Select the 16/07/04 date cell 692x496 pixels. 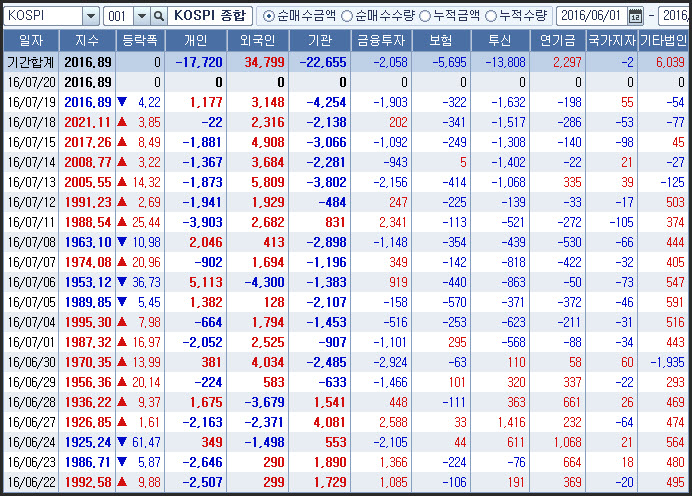pyautogui.click(x=31, y=322)
